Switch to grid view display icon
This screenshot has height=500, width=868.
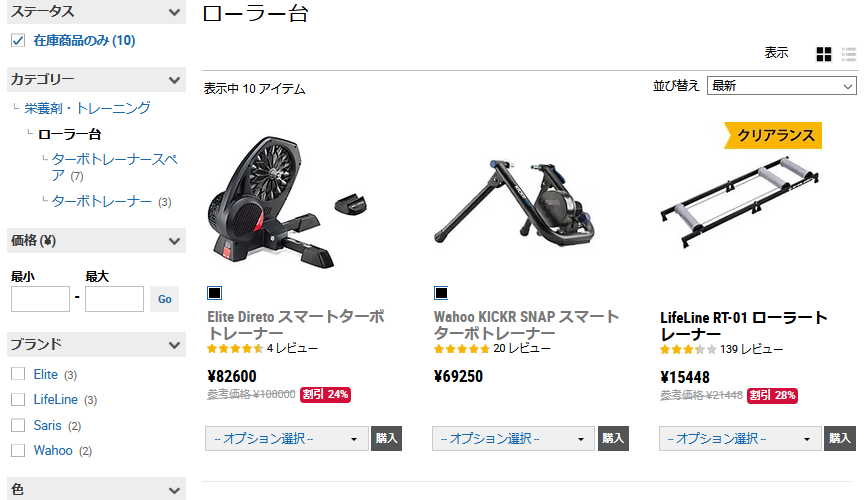pos(824,54)
